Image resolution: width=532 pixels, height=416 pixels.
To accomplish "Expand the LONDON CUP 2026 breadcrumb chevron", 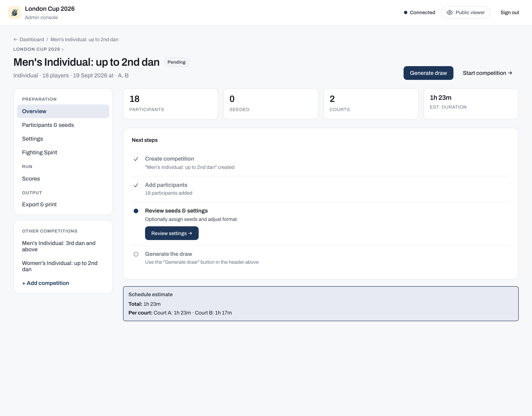I will click(x=63, y=49).
